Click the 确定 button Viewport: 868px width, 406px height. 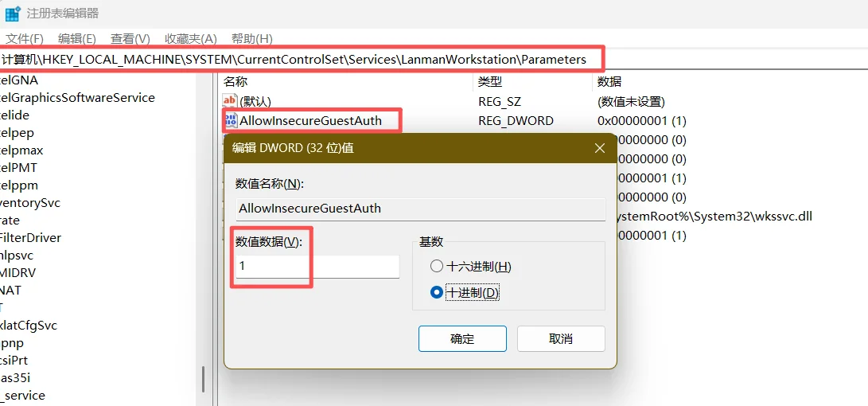pos(462,338)
